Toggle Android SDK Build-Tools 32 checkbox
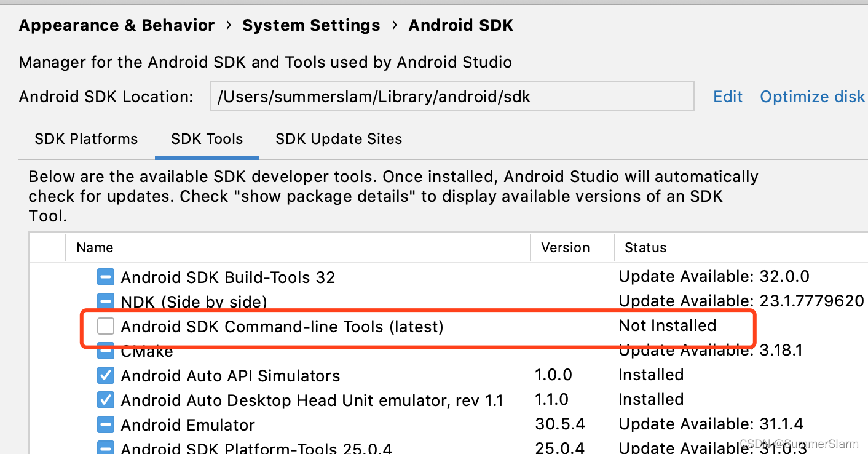 [106, 277]
